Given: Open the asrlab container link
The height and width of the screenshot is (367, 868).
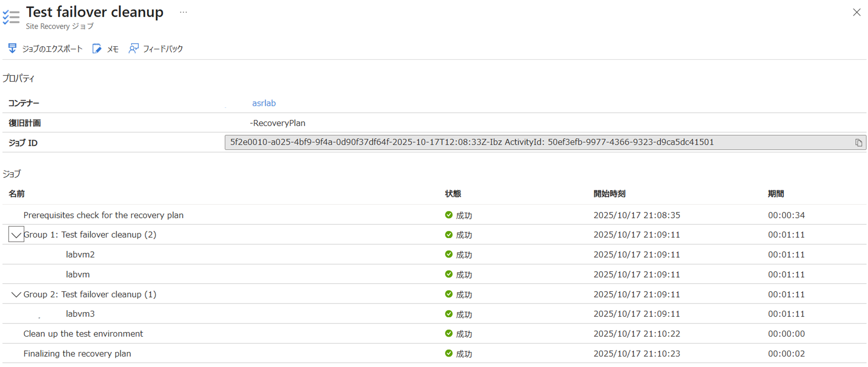Looking at the screenshot, I should click(264, 103).
